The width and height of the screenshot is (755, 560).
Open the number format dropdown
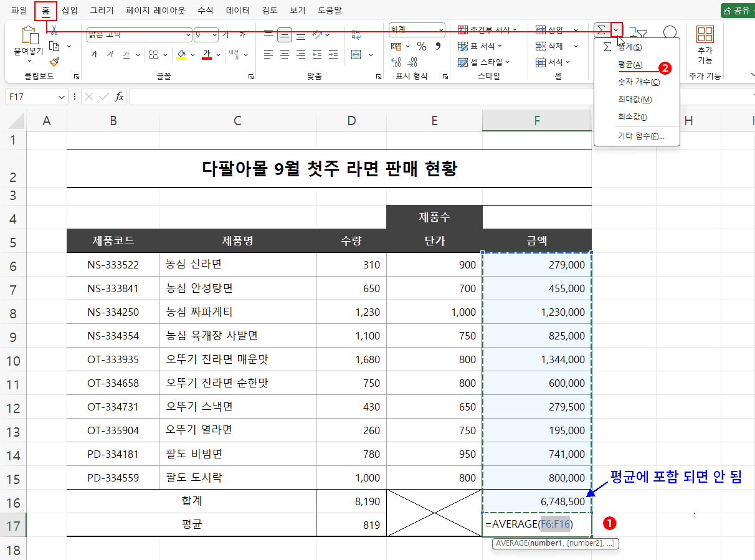pos(441,29)
